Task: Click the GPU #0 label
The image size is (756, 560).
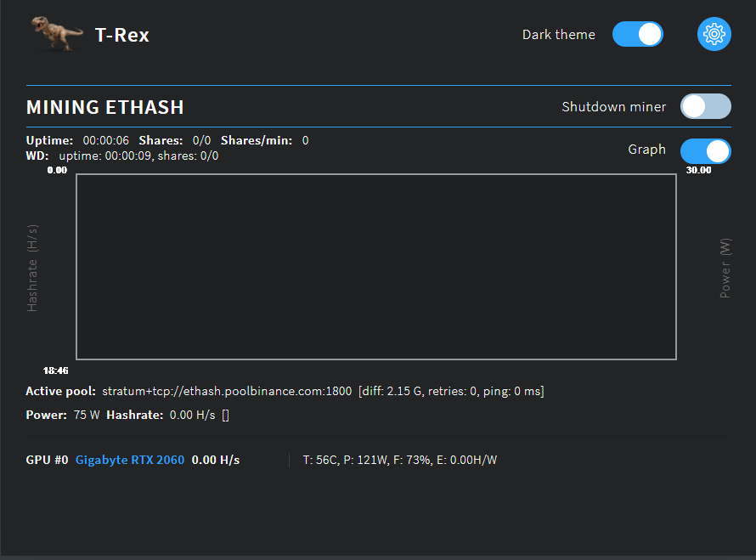Action: 46,460
